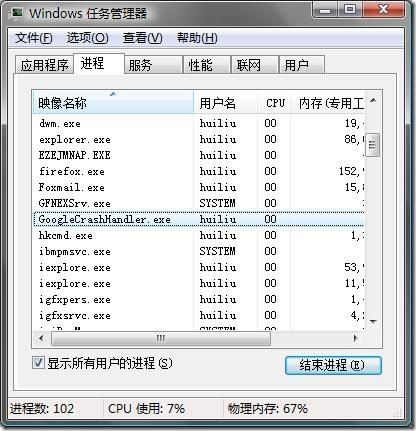
Task: Click the horizontal scrollbar thumb
Action: pyautogui.click(x=161, y=338)
